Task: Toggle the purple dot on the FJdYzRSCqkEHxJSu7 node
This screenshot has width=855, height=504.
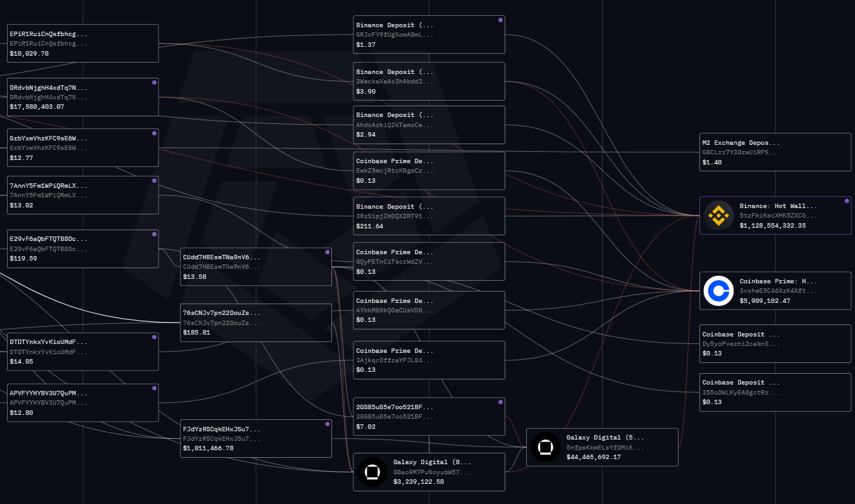Action: point(327,424)
